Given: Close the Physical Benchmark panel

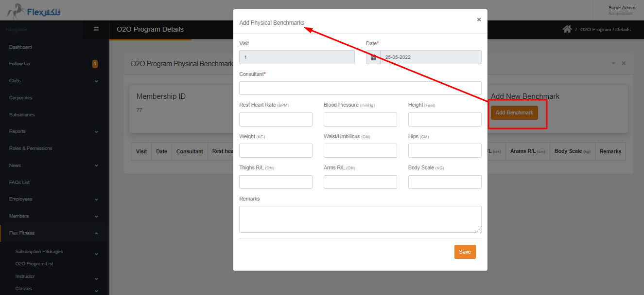Looking at the screenshot, I should (624, 63).
